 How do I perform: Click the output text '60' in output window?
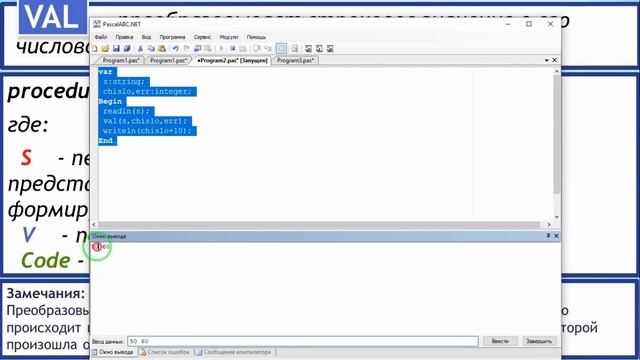click(106, 247)
